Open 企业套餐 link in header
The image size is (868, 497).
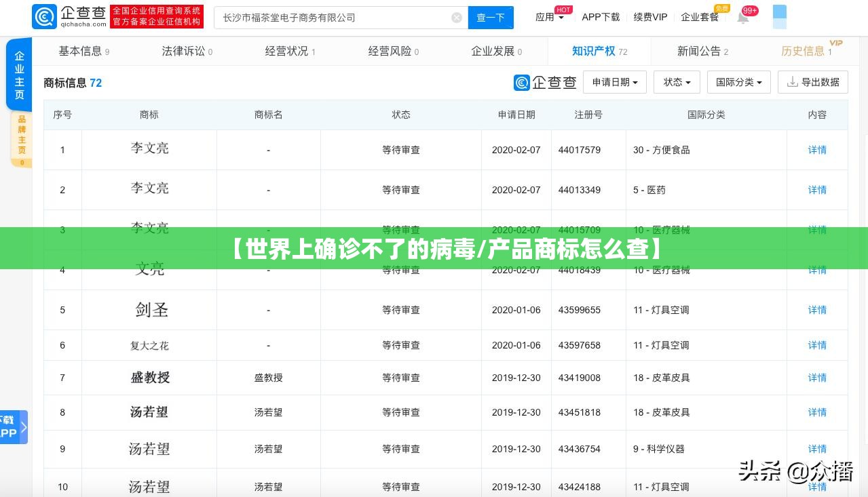click(x=700, y=17)
